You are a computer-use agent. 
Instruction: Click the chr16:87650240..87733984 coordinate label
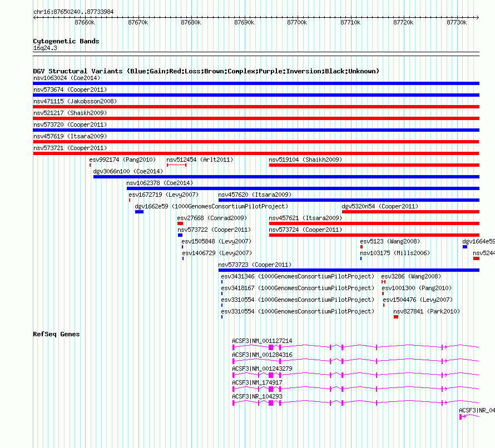(73, 12)
